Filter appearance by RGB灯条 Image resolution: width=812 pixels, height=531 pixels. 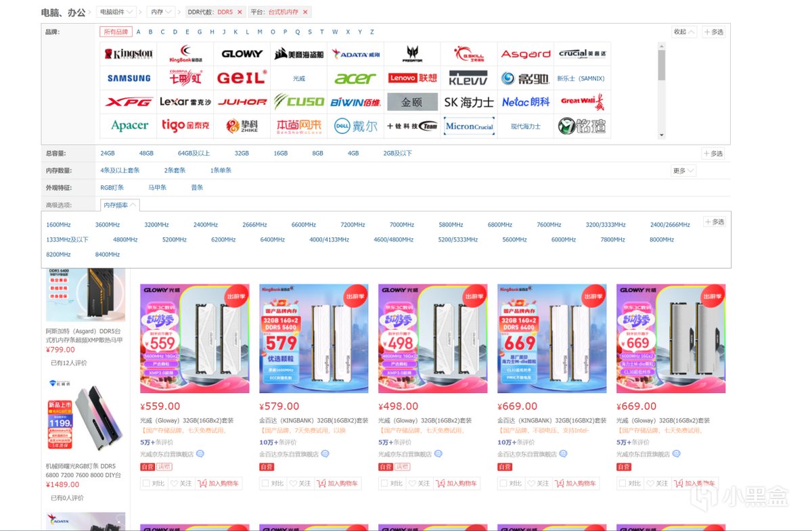(112, 187)
